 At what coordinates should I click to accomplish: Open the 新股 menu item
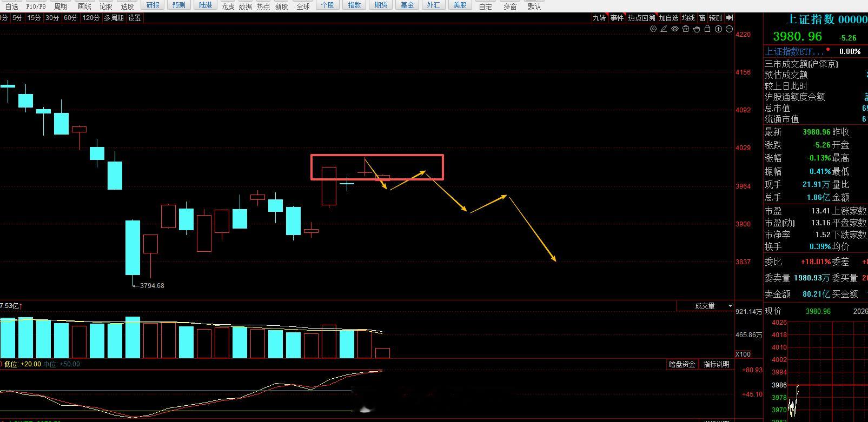coord(281,6)
